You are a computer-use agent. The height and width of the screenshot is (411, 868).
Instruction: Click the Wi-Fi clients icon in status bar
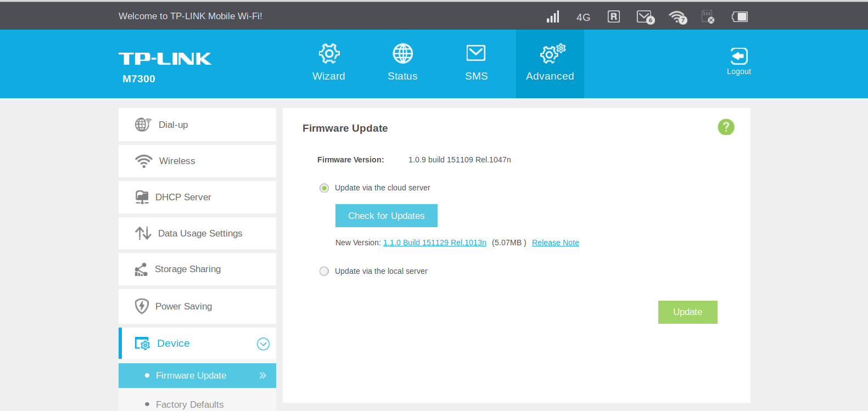click(x=678, y=18)
